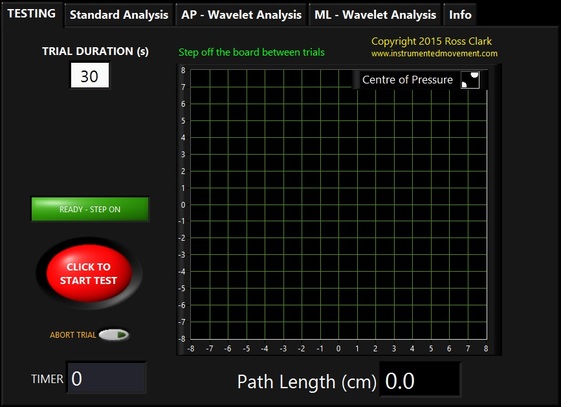Toggle the Abort Trial switch
Viewport: 561px width, 407px height.
click(x=114, y=335)
